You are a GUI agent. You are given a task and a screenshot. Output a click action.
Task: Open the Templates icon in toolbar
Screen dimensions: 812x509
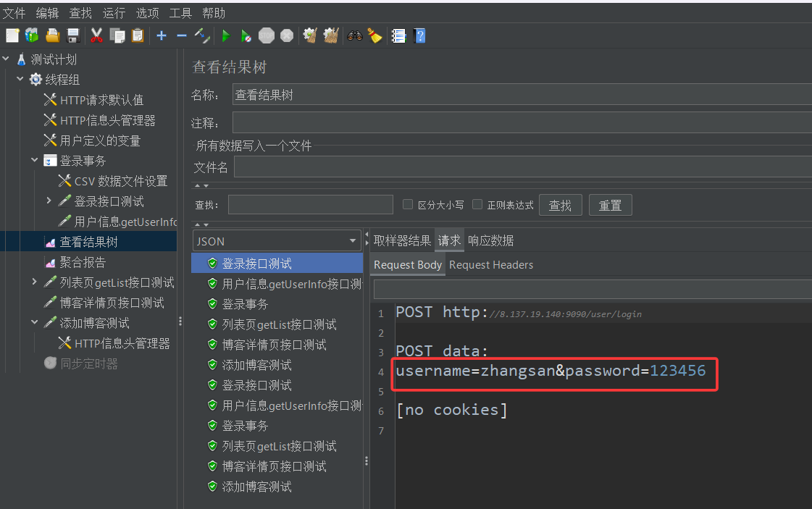pos(32,35)
